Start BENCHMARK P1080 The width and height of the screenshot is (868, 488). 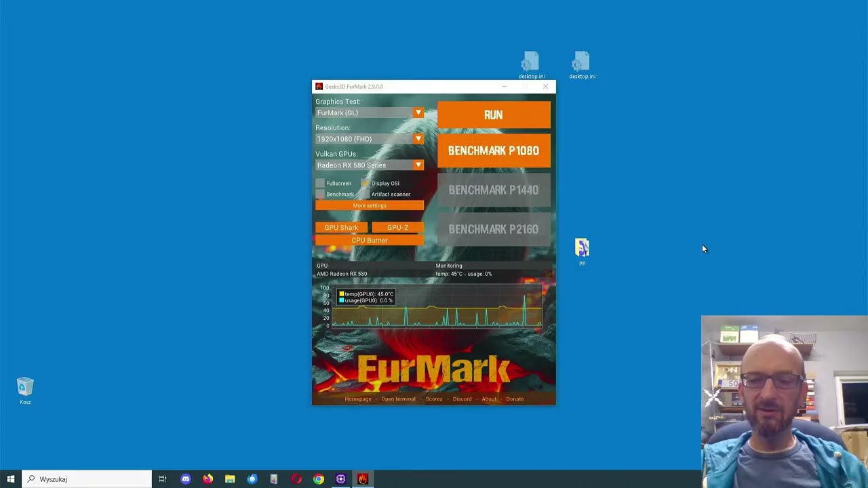494,150
